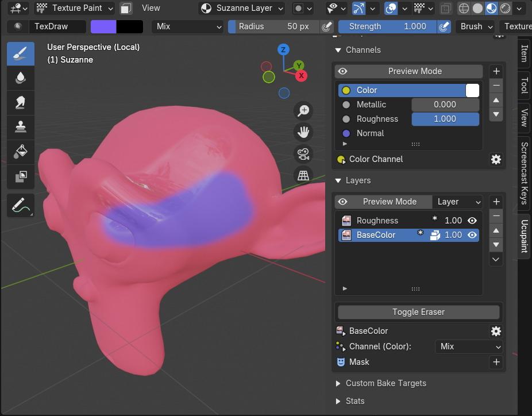The image size is (532, 416).
Task: Select the Clone stamp tool
Action: click(20, 127)
